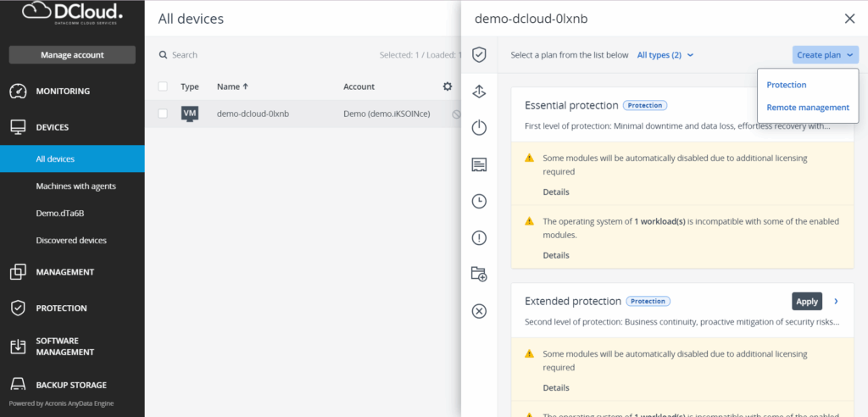Click the Create plan dropdown button
The image size is (868, 417).
coord(826,55)
